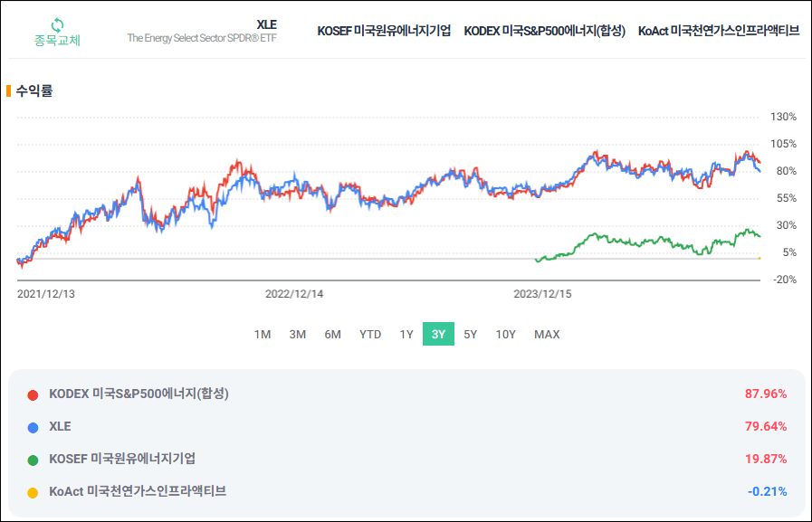Select KOSEF 미국원유에너지기업 legend label

tap(122, 459)
